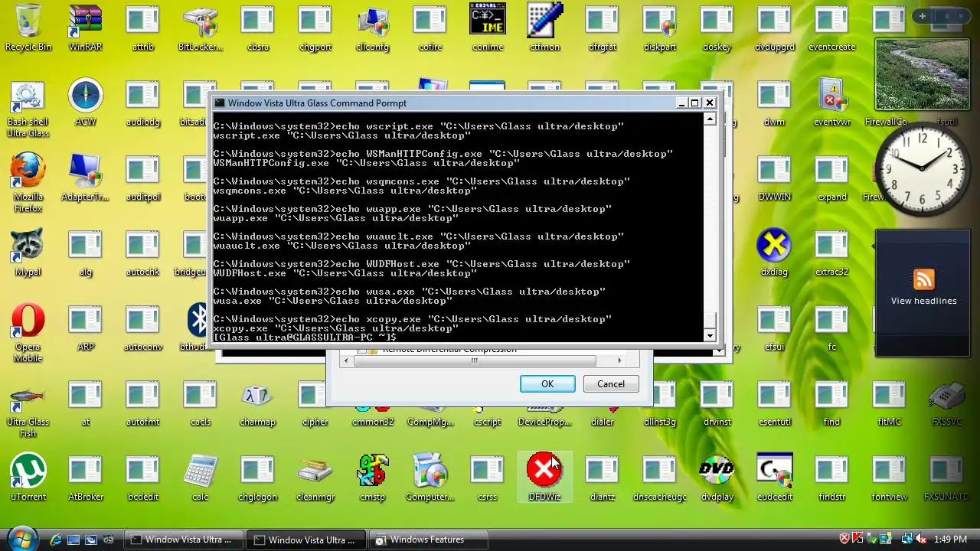The width and height of the screenshot is (980, 551).
Task: Select the Computer... desktop icon
Action: 430,478
